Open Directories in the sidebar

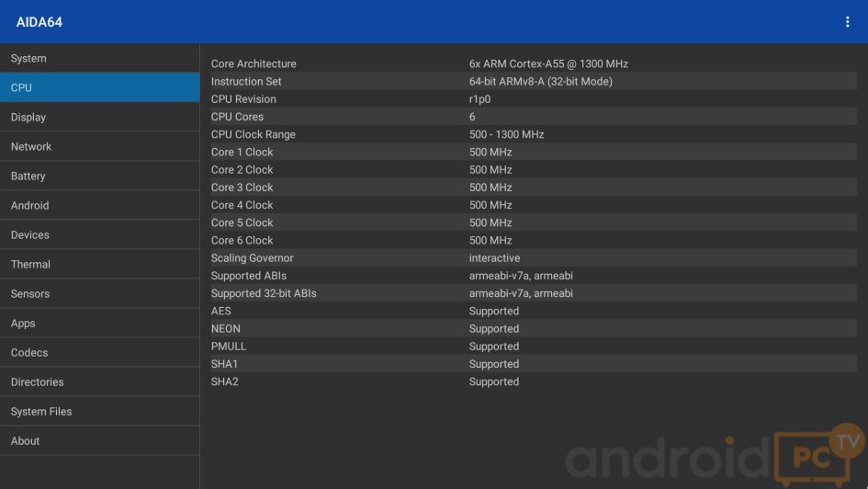(x=99, y=382)
